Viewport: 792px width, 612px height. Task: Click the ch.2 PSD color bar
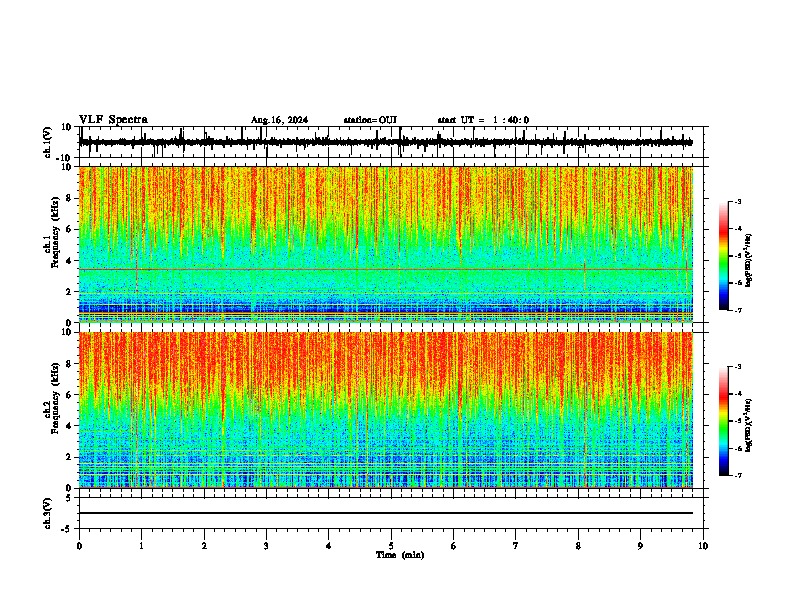(724, 421)
